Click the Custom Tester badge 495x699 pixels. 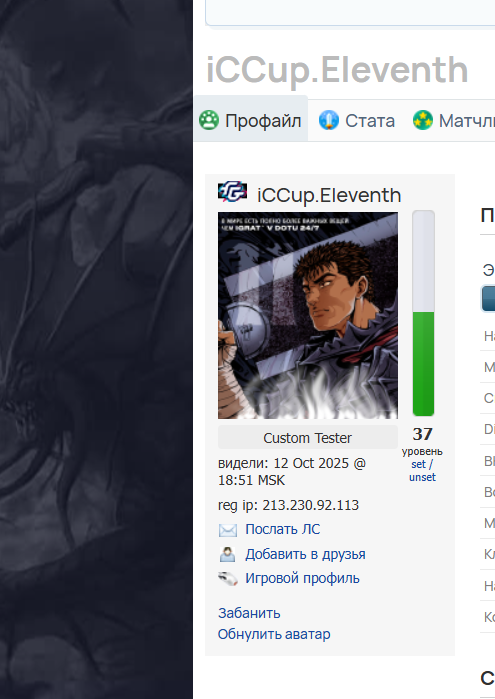308,437
